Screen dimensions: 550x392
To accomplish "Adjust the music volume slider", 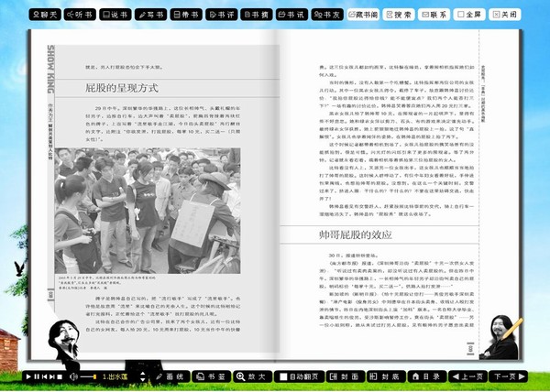I will pos(88,377).
